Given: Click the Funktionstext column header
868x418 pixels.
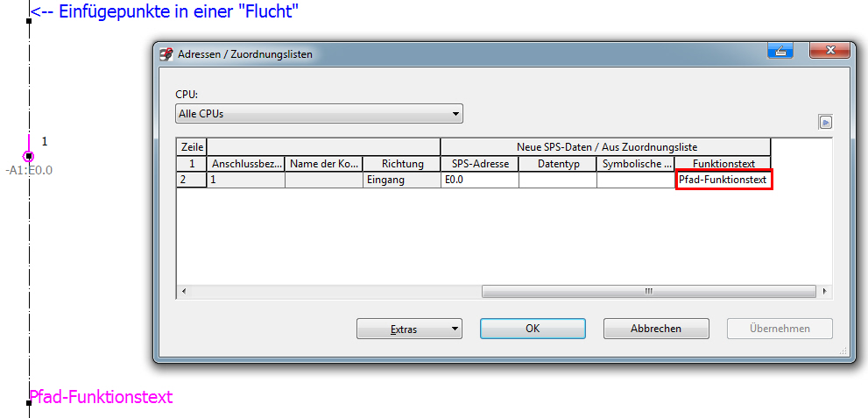Looking at the screenshot, I should click(723, 164).
